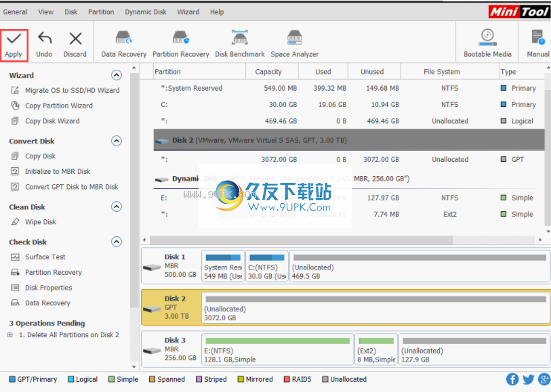The image size is (551, 392).
Task: Create Bootable Media
Action: click(x=487, y=44)
